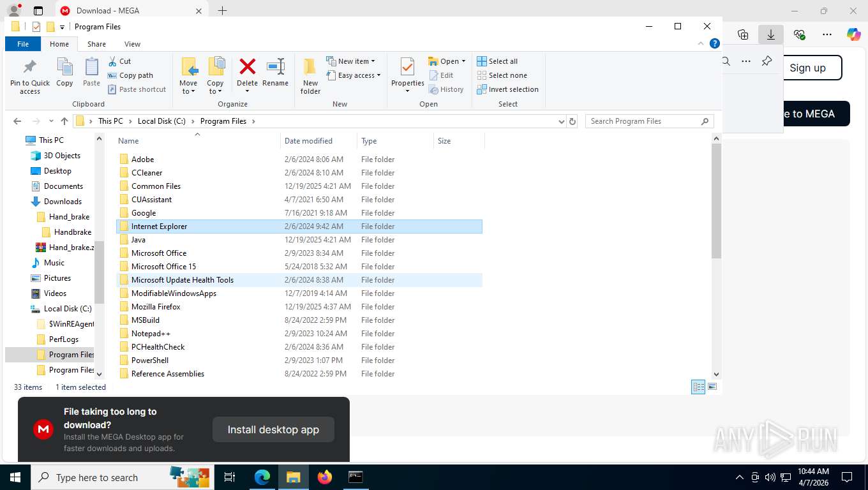Click Select all in ribbon

(497, 61)
